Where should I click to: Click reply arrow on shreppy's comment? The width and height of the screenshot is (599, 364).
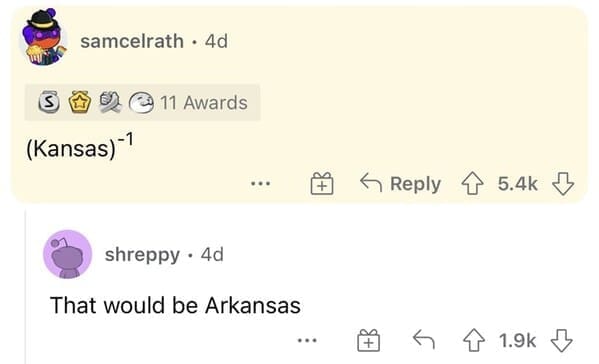tap(424, 340)
